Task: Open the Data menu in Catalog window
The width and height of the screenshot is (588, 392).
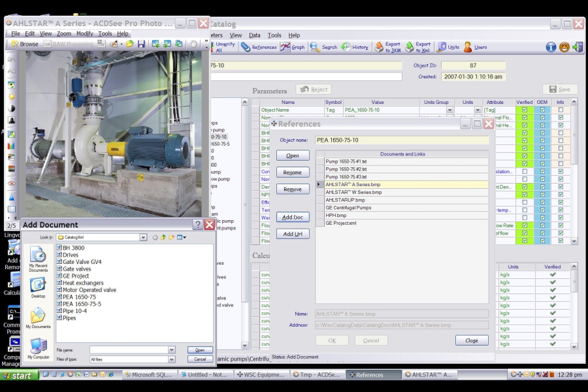Action: (x=255, y=35)
